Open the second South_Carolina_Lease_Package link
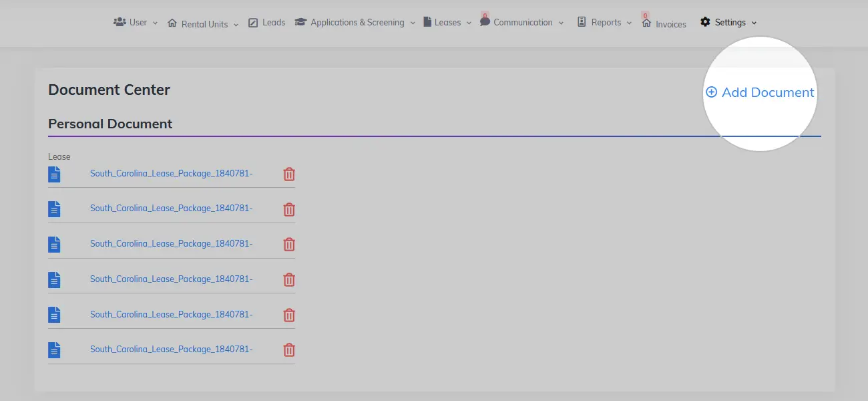 pyautogui.click(x=171, y=209)
